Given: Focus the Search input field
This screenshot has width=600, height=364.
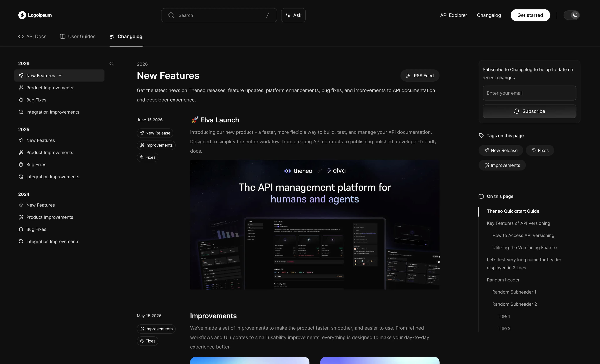Looking at the screenshot, I should click(x=219, y=15).
